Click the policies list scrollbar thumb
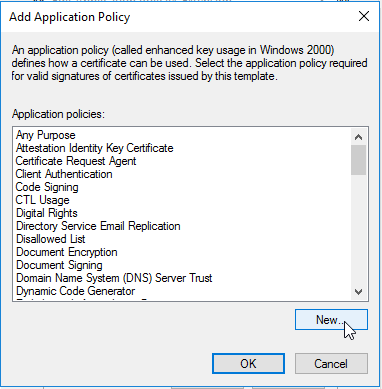The height and width of the screenshot is (389, 382). (358, 160)
